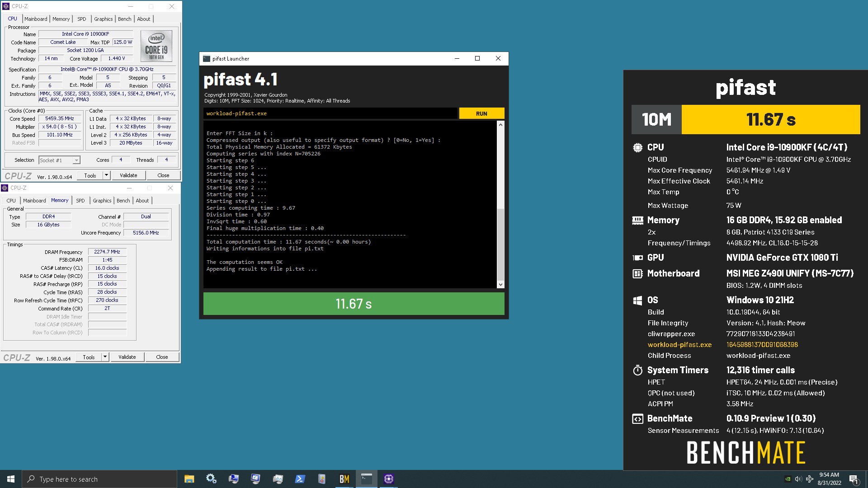Expand Tools dropdown arrow in lower CPU-Z
Viewport: 868px width, 488px height.
click(x=105, y=357)
